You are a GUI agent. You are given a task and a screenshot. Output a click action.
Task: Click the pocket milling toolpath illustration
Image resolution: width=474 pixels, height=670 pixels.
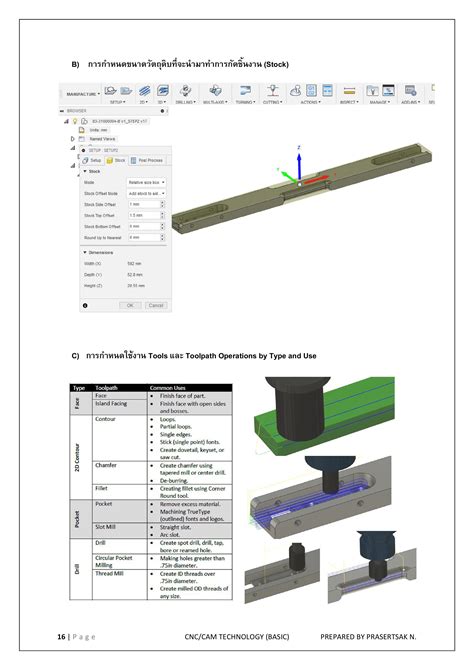(321, 497)
